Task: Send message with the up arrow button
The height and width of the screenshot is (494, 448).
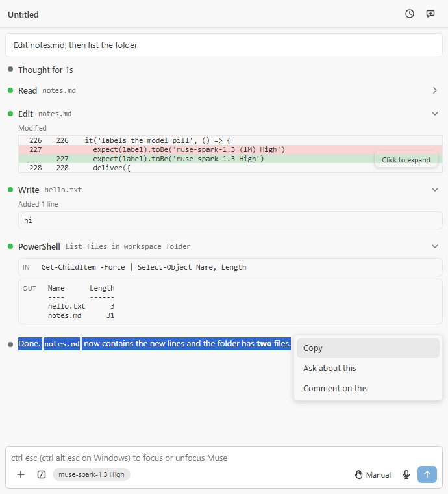Action: pyautogui.click(x=427, y=474)
